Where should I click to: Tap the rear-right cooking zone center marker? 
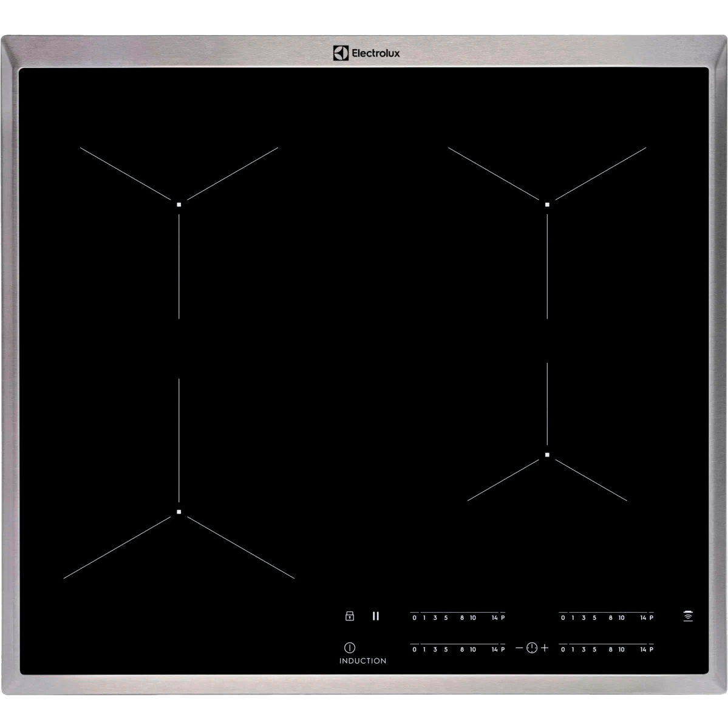[547, 205]
